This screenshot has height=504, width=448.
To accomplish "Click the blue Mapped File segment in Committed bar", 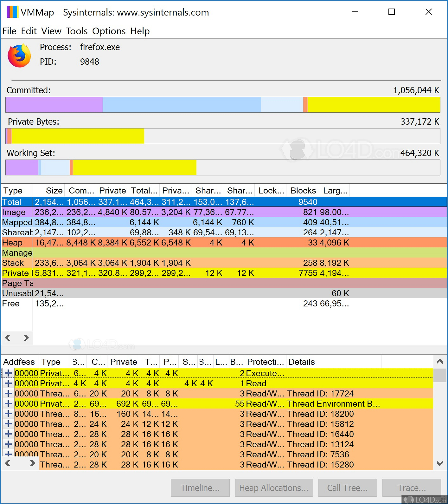I will tap(182, 105).
